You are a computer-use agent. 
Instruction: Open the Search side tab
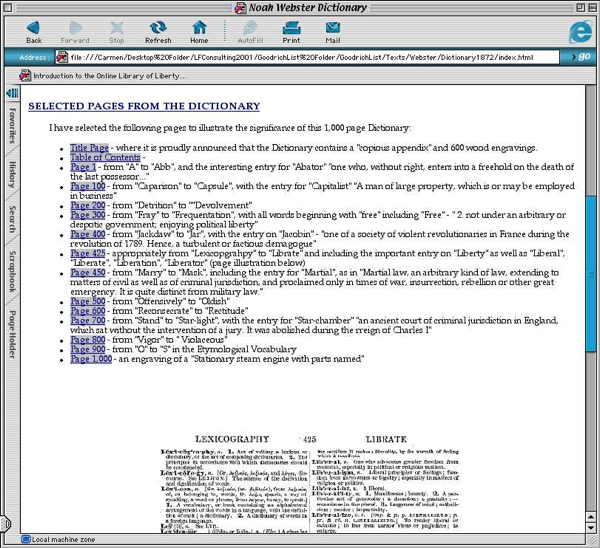13,220
